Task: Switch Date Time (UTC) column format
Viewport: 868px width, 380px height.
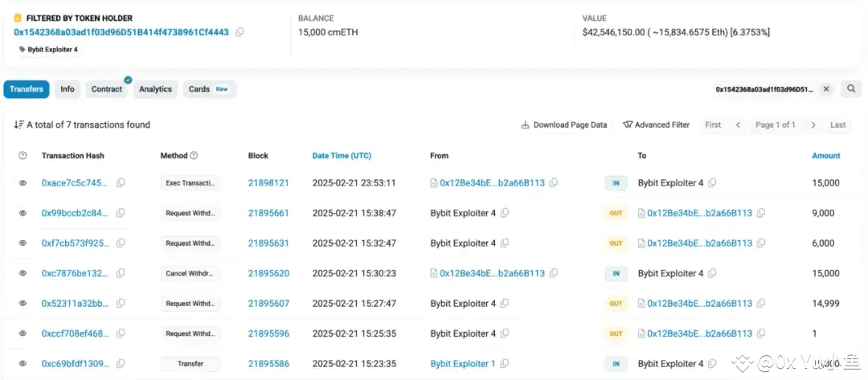Action: pos(342,156)
